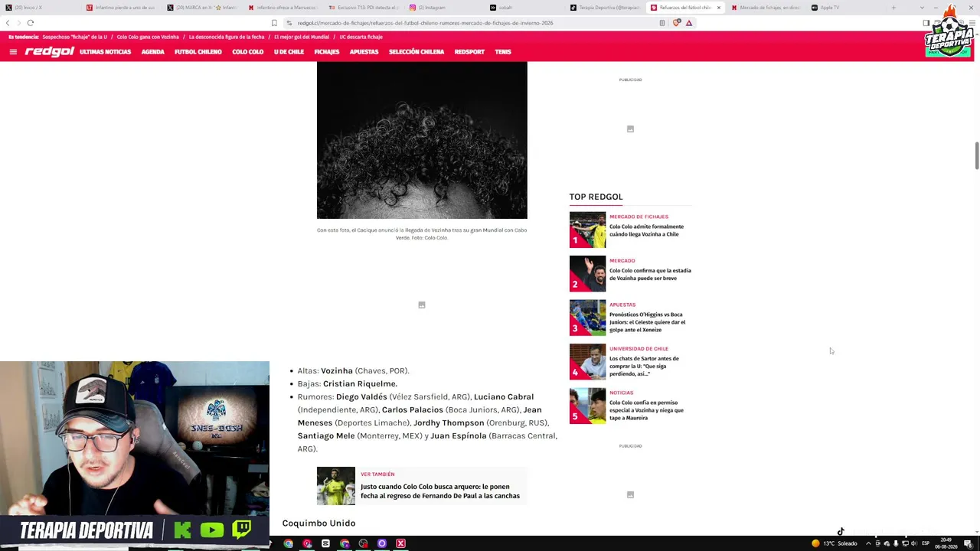The image size is (980, 551).
Task: Open thumbnail of top story number 3
Action: point(587,318)
